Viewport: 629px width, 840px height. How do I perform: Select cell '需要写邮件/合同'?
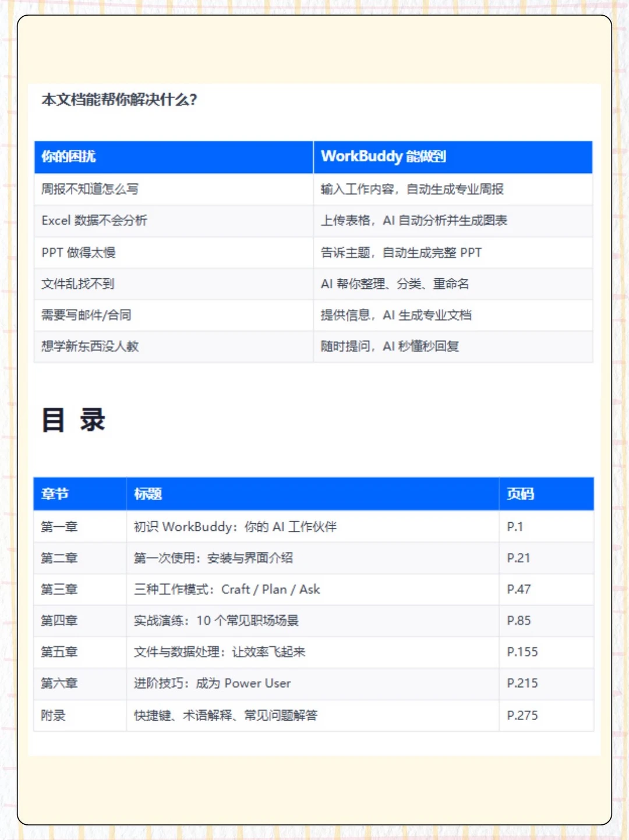[x=174, y=315]
